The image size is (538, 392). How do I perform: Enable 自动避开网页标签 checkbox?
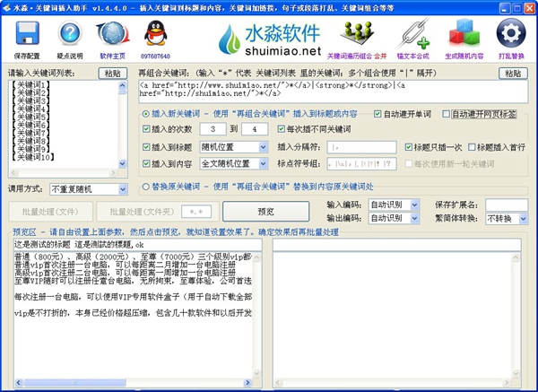(x=446, y=114)
